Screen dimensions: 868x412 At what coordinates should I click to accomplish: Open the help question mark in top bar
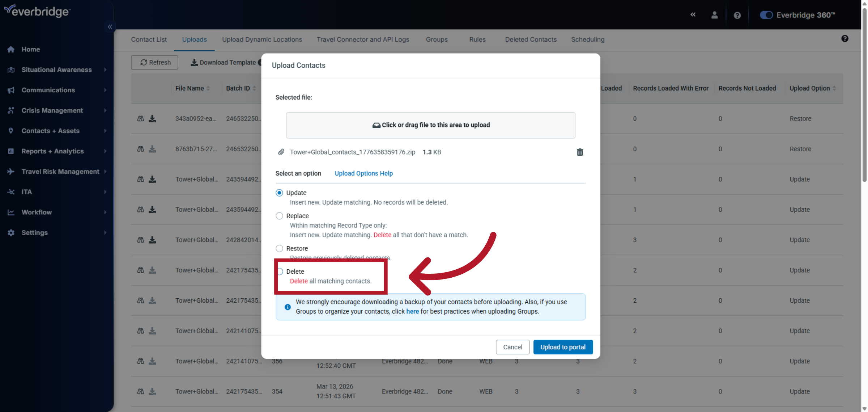pyautogui.click(x=737, y=15)
